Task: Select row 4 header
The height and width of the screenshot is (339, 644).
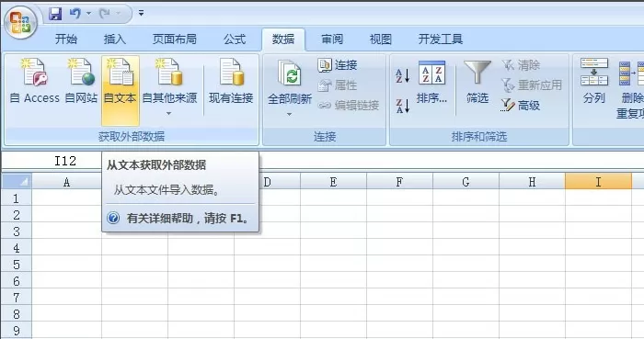Action: (x=17, y=248)
